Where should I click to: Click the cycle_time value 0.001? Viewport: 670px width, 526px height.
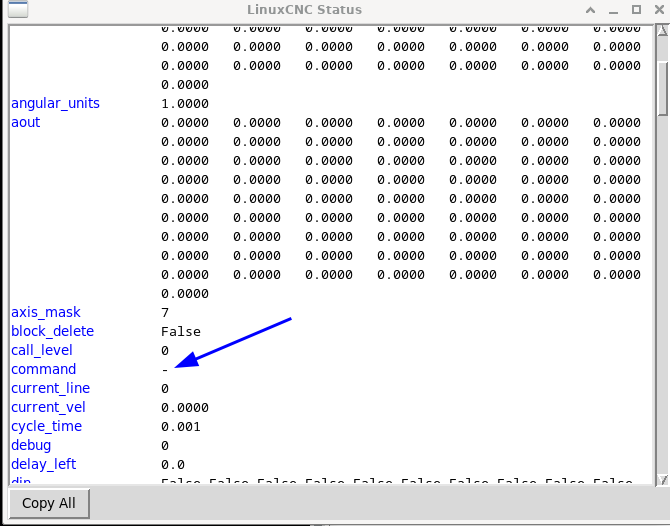click(181, 427)
